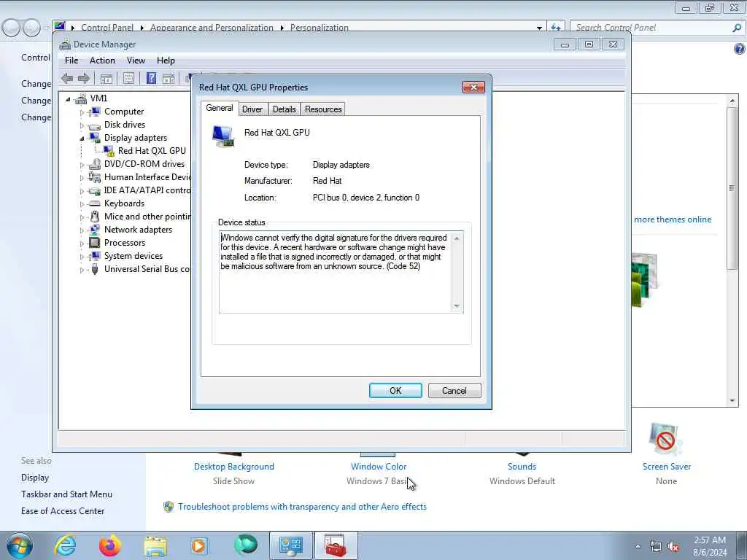Select the General tab
Viewport: 747px width, 560px height.
click(219, 108)
